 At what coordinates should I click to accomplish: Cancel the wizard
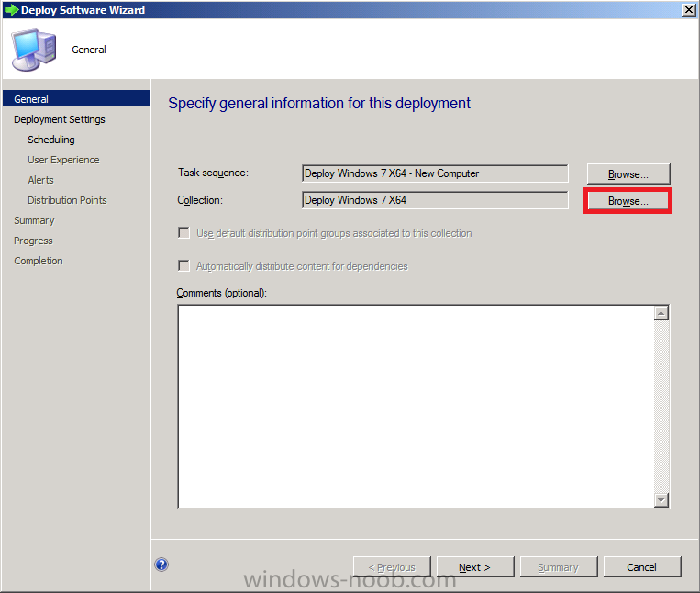click(x=642, y=567)
